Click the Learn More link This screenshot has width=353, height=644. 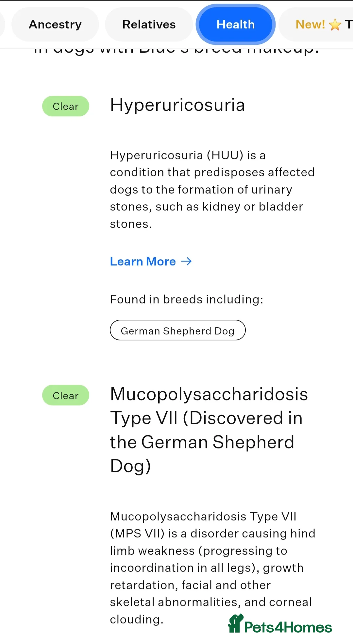[x=143, y=261]
